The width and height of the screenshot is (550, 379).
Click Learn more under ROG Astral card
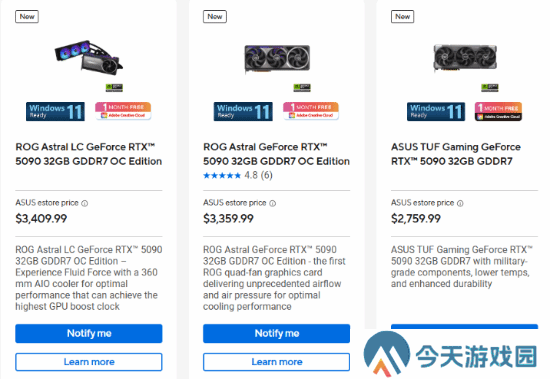pos(276,362)
